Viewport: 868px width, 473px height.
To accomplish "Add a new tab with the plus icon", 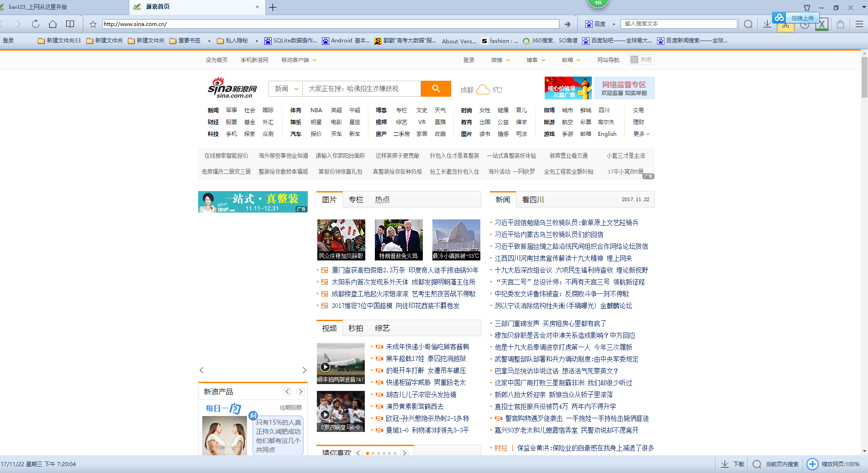I will click(273, 7).
